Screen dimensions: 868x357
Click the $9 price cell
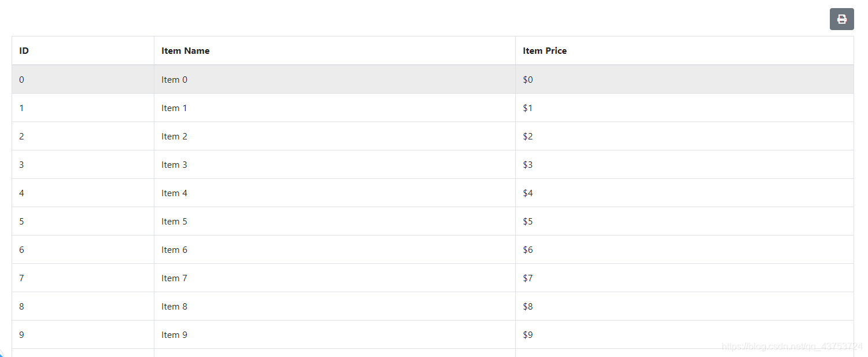click(x=685, y=335)
